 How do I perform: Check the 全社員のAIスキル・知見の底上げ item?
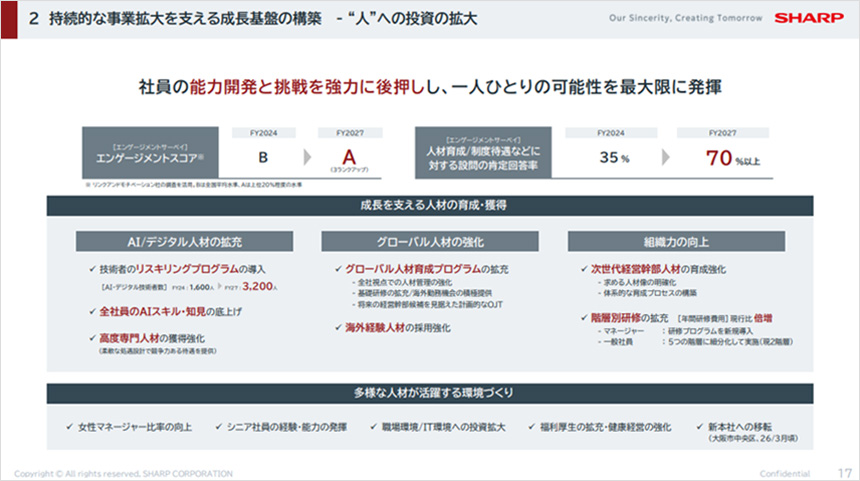pos(92,312)
